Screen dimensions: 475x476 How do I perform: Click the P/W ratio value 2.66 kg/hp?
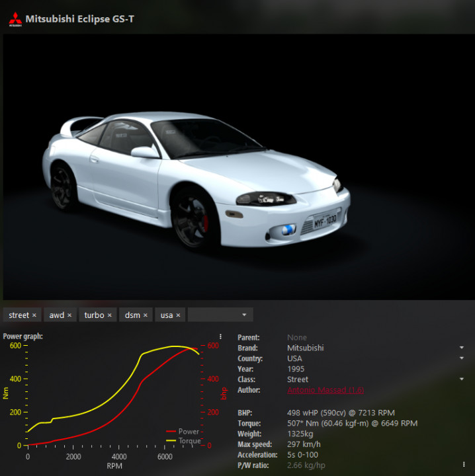click(x=306, y=465)
